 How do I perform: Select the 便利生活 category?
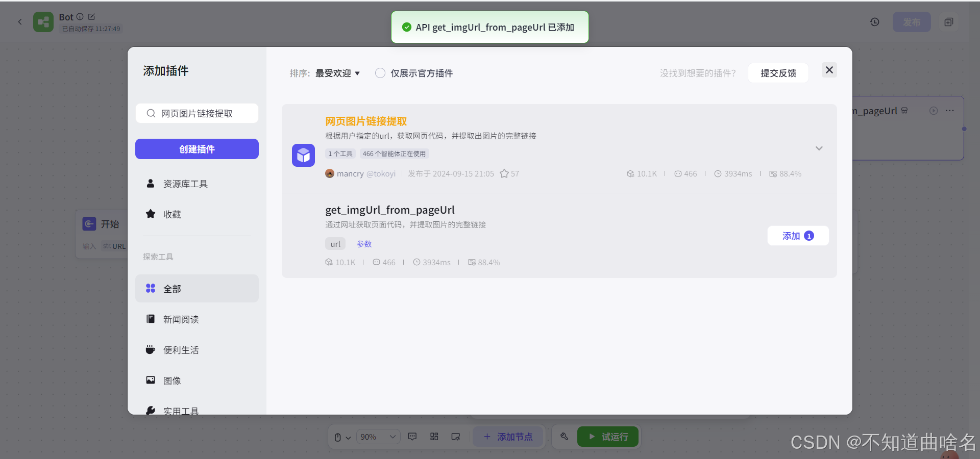click(197, 350)
